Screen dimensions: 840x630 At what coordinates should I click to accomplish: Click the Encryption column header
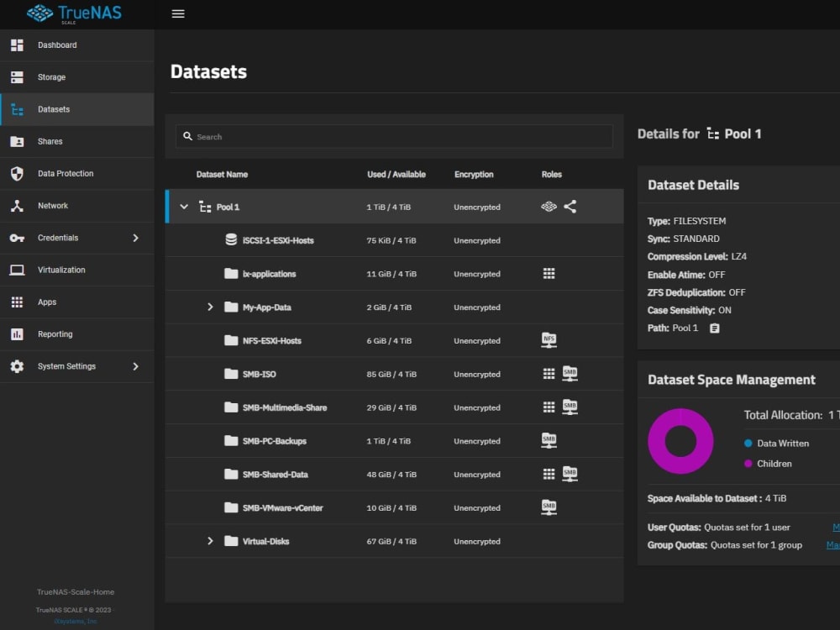pyautogui.click(x=474, y=174)
